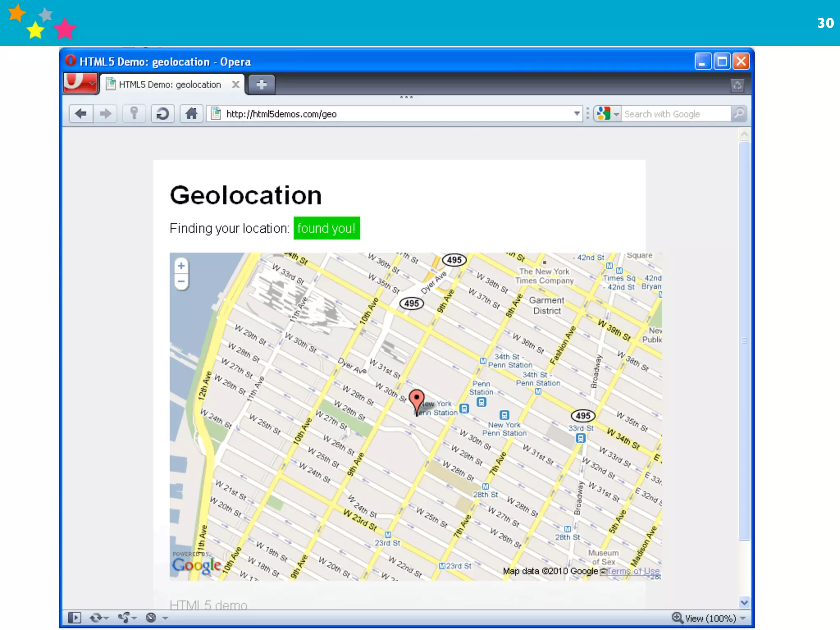Viewport: 840px width, 630px height.
Task: Click The New York Times Company label
Action: click(544, 276)
